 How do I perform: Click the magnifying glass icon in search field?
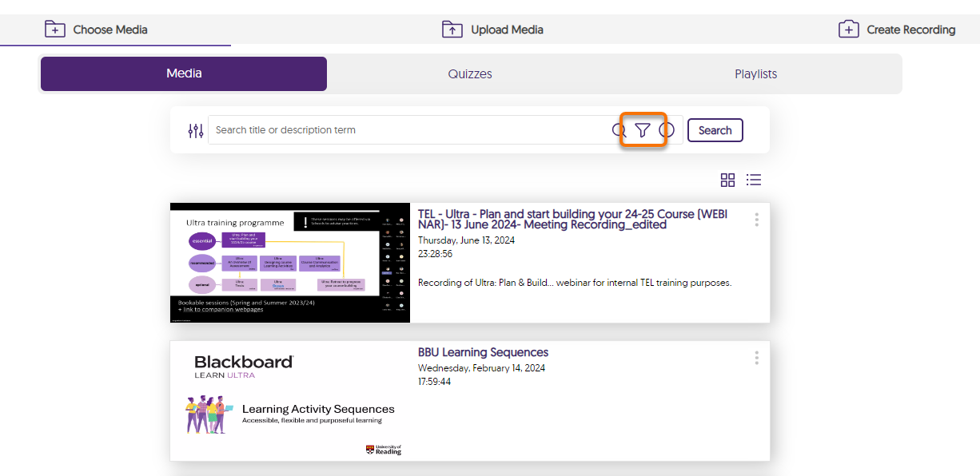tap(619, 130)
